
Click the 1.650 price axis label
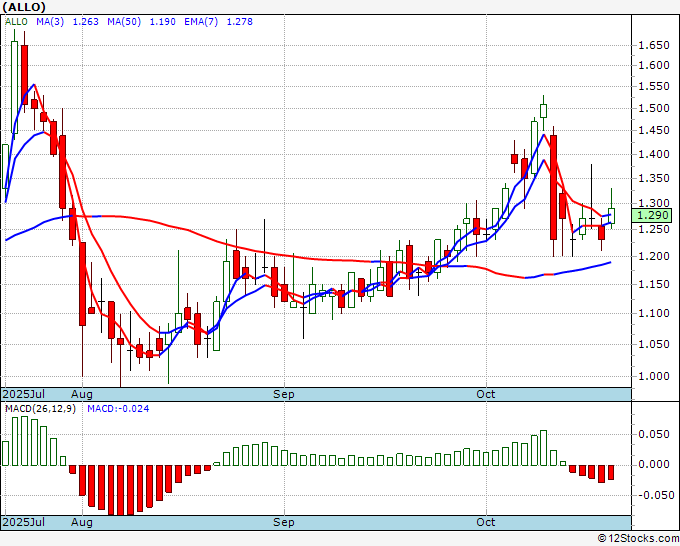click(x=654, y=45)
